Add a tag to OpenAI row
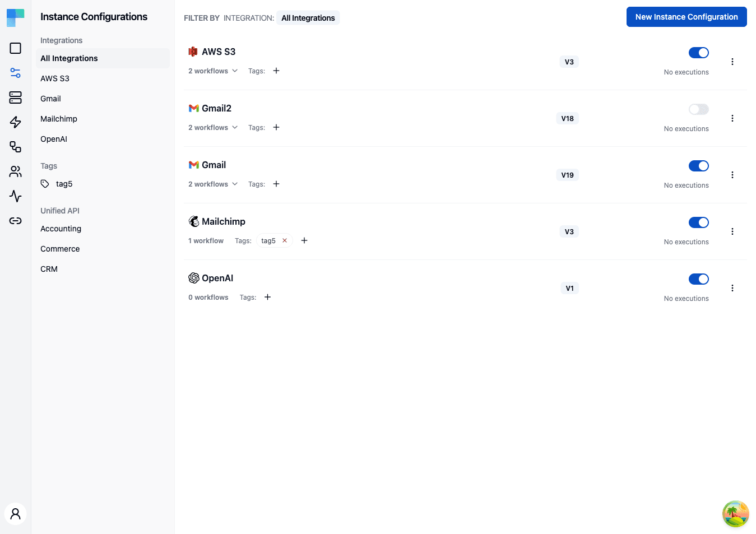The image size is (756, 534). tap(268, 297)
